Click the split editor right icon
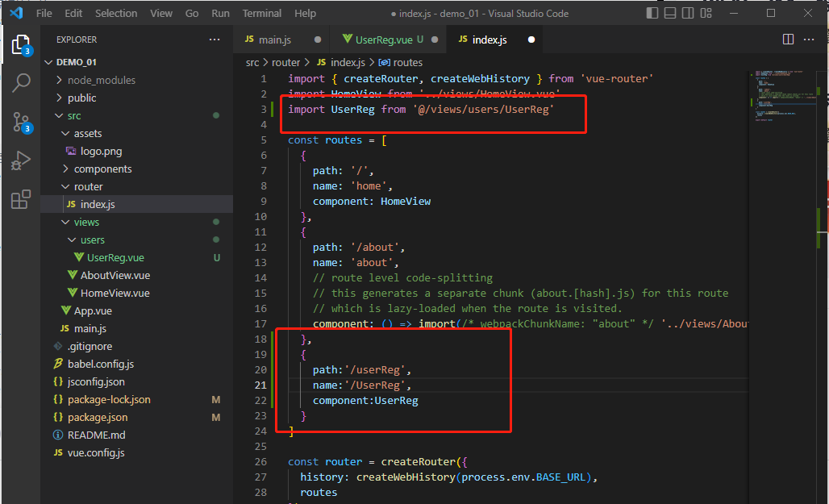Viewport: 829px width, 504px height. point(788,40)
